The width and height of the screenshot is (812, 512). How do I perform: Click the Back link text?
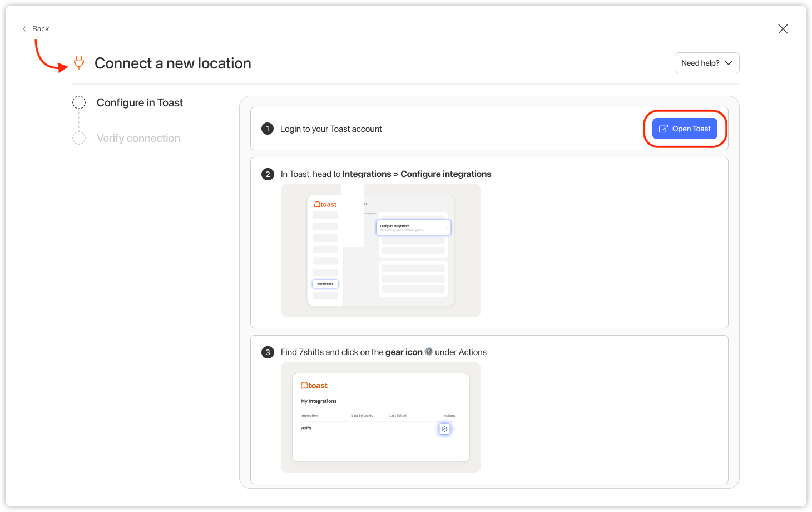click(x=41, y=29)
